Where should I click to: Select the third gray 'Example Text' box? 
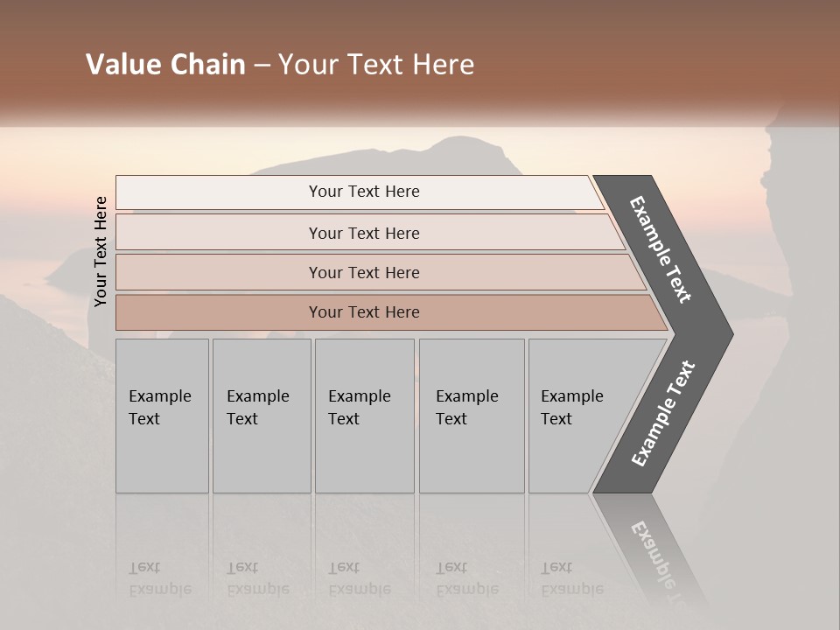[365, 416]
